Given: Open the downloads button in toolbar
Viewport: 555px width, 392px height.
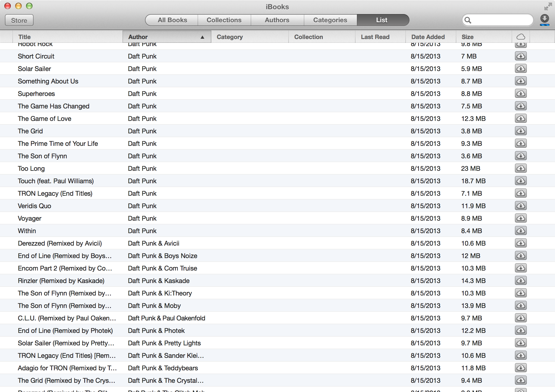Looking at the screenshot, I should [x=544, y=20].
